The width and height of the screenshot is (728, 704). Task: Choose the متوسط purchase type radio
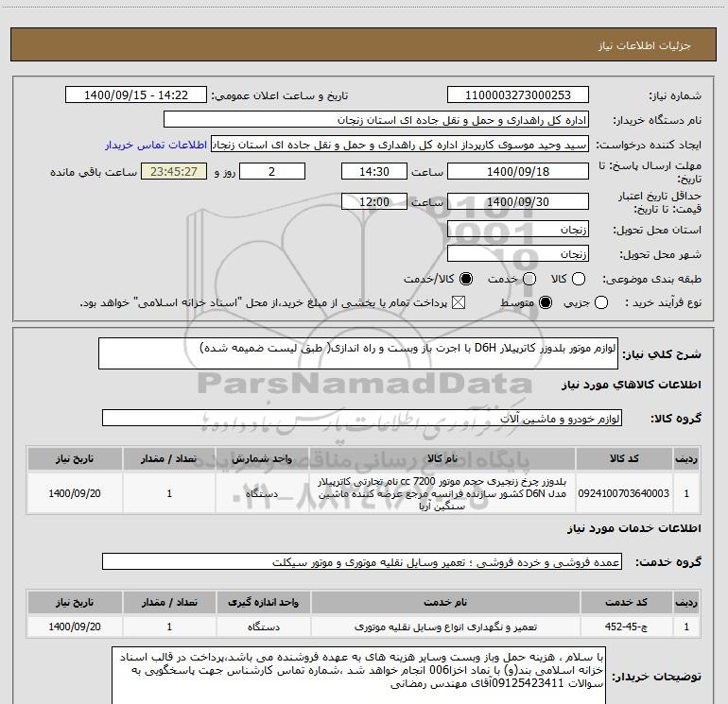point(546,303)
